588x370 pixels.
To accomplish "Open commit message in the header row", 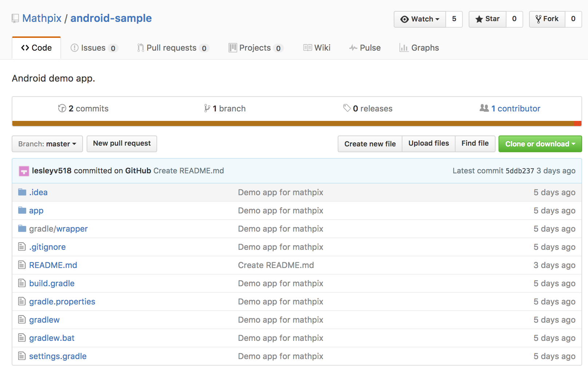I will coord(188,171).
